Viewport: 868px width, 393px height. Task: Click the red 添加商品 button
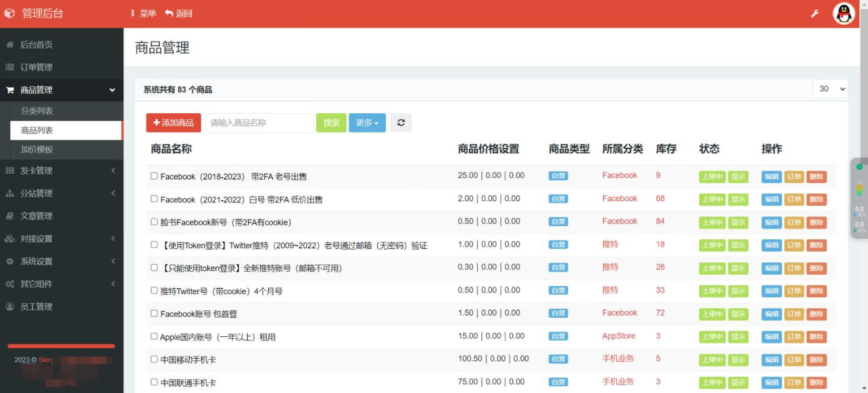(173, 122)
